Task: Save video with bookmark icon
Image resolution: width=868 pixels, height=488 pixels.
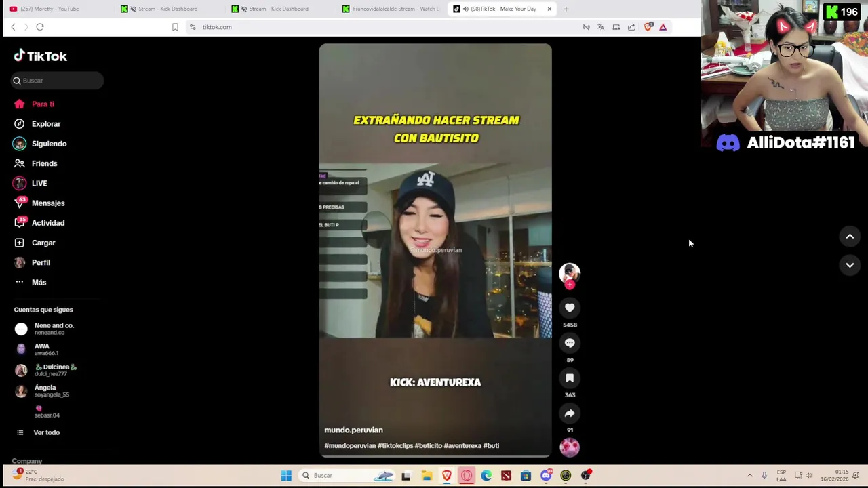Action: point(570,378)
